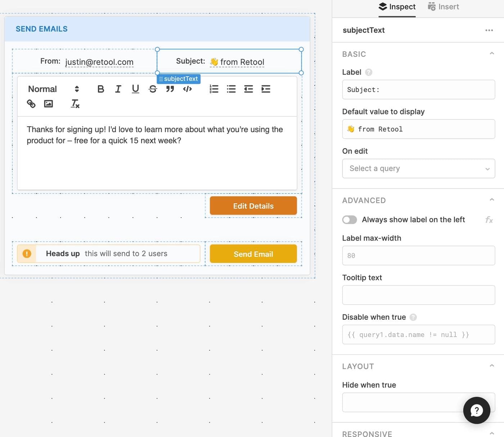Toggle bold formatting in the editor

tap(101, 89)
